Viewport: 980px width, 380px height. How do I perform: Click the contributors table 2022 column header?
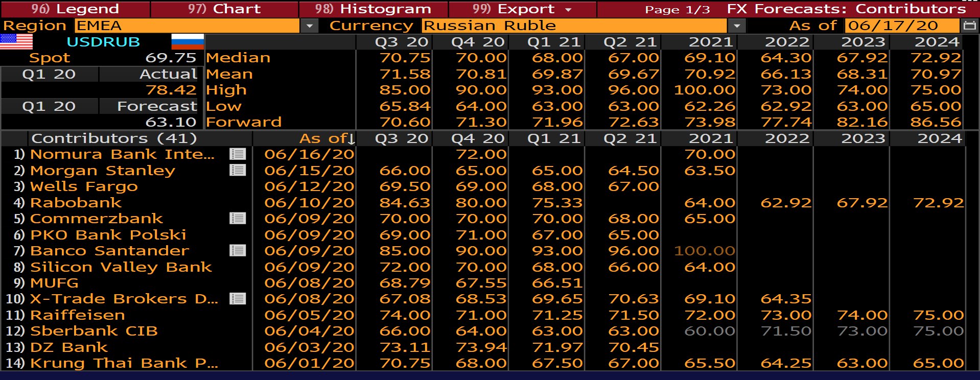click(x=787, y=138)
